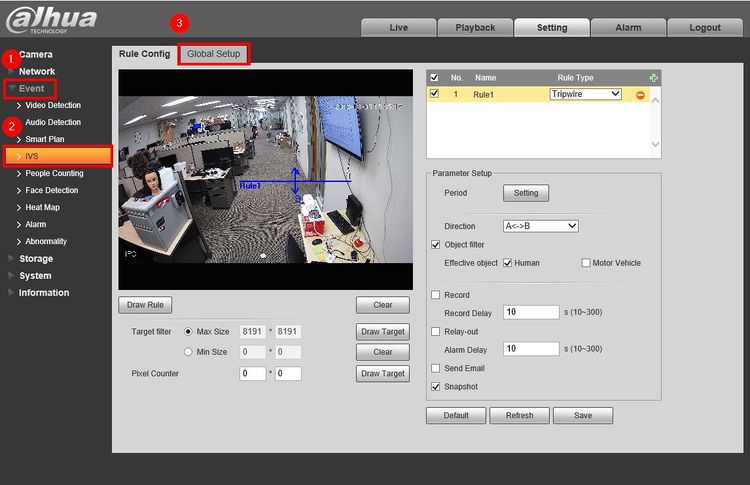Click the Record Delay input field
This screenshot has width=750, height=485.
tap(531, 313)
